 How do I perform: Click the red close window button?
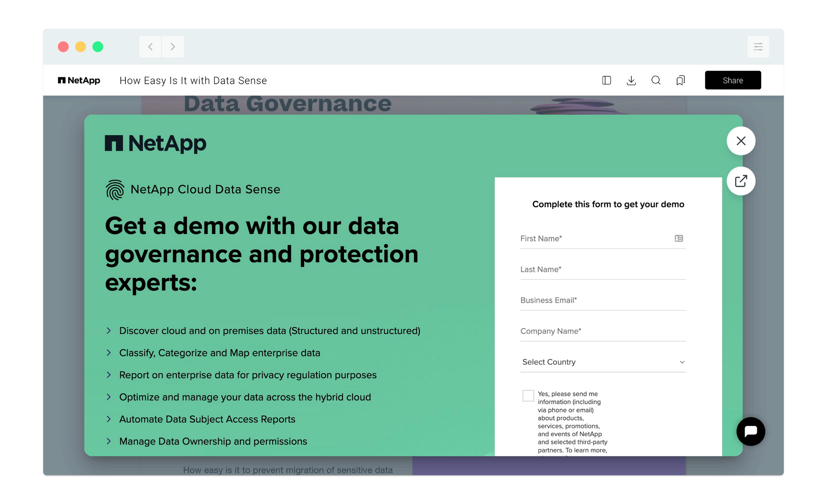click(x=63, y=47)
